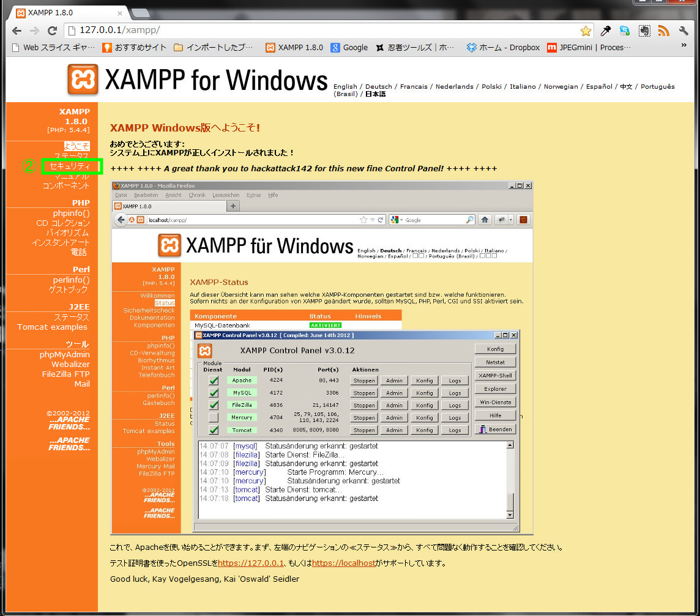Click the browser forward arrow
The image size is (700, 616).
click(x=34, y=31)
